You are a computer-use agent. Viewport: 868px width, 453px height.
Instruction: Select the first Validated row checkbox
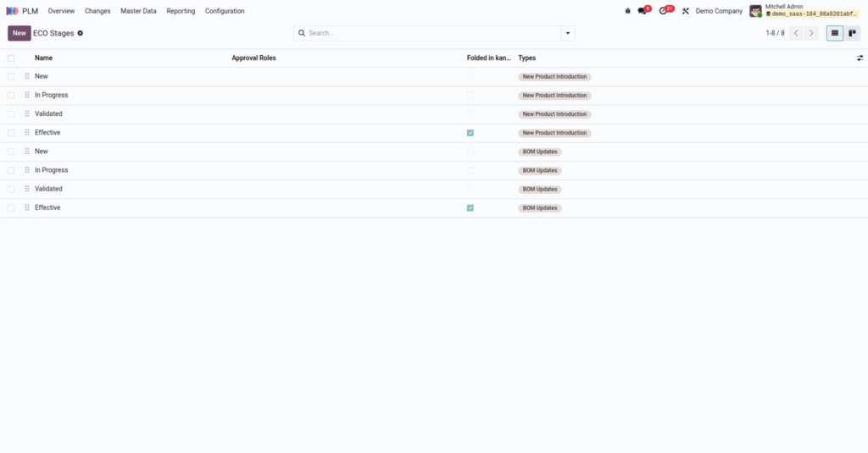tap(11, 114)
